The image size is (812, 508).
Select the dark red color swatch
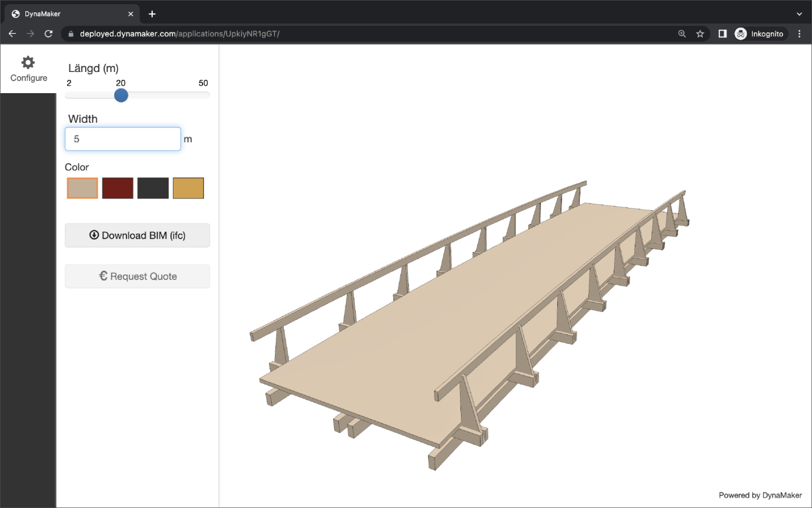point(117,188)
